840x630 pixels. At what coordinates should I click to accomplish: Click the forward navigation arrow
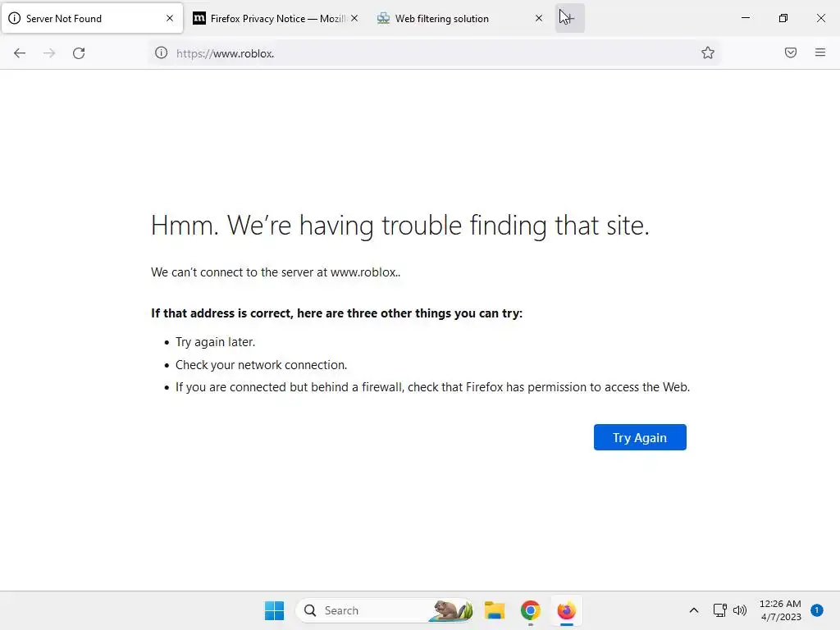pos(49,53)
